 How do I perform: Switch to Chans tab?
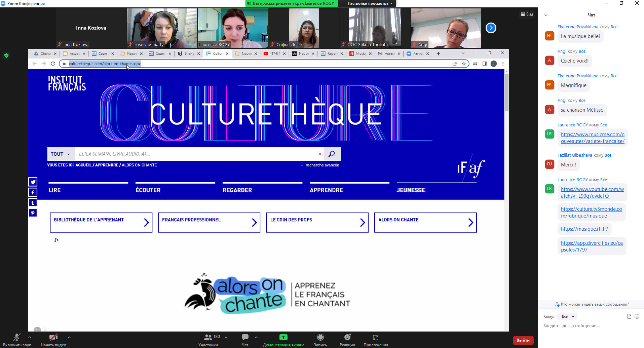45,53
